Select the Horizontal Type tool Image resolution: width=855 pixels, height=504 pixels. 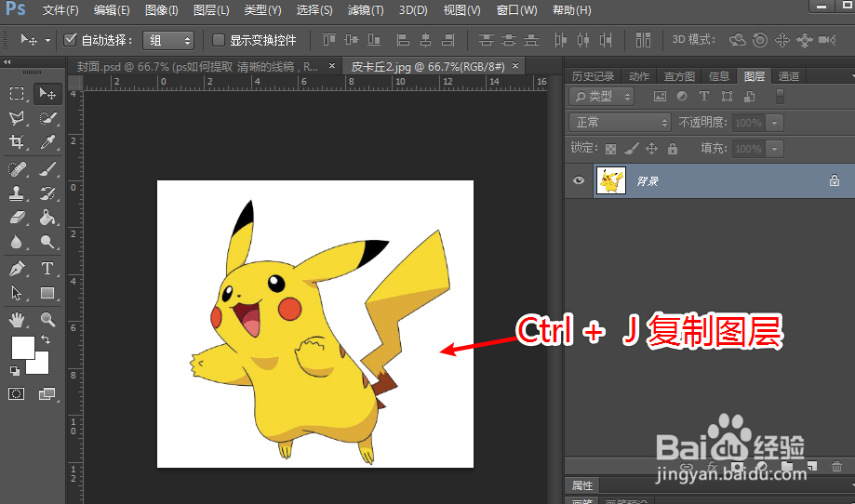click(47, 268)
